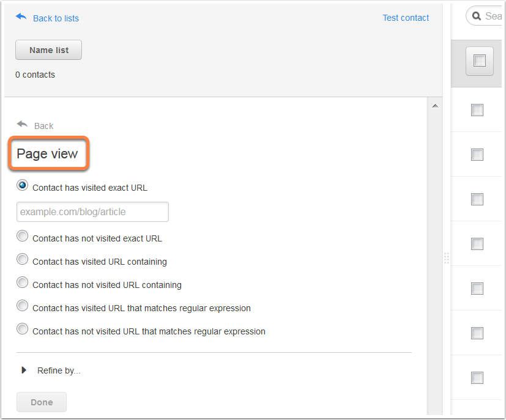Click the Name list button
The height and width of the screenshot is (420, 506).
coord(49,50)
